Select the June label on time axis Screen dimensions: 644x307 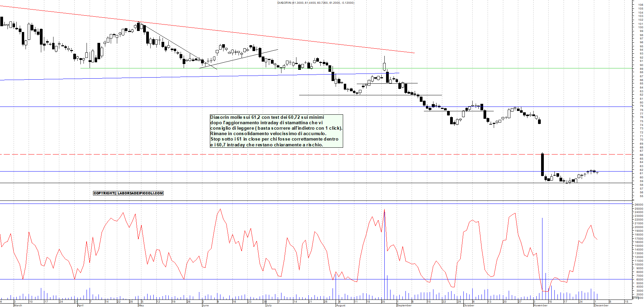(x=205, y=305)
